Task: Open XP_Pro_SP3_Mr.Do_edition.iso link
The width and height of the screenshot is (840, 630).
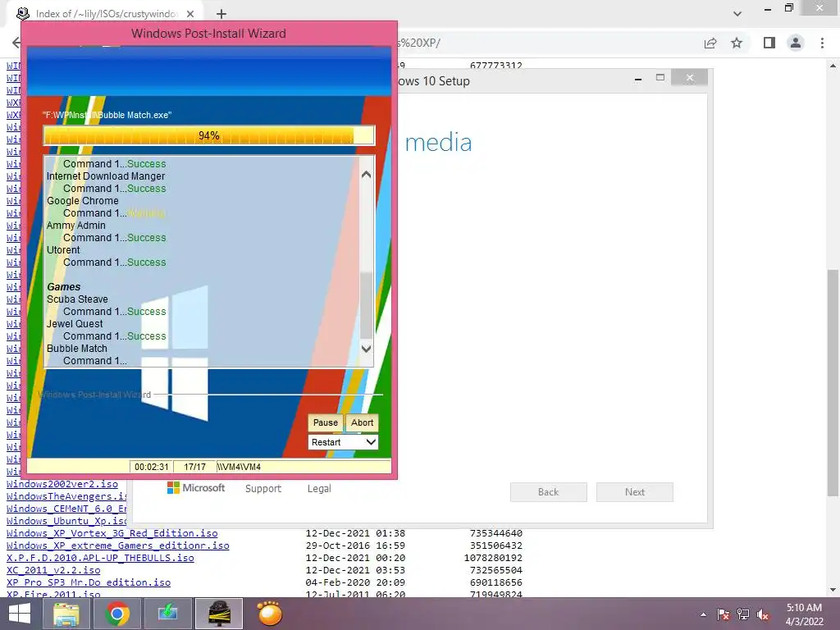Action: click(89, 582)
